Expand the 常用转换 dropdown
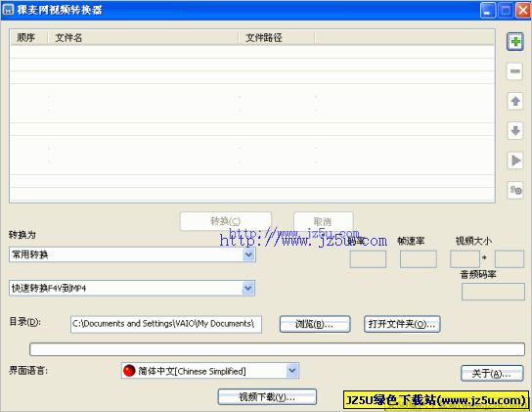 tap(248, 254)
